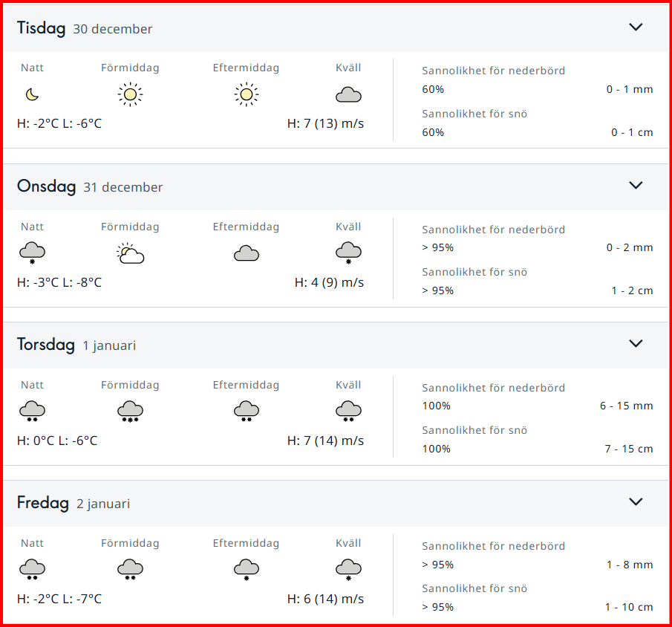Expand the Fredag 2 januari chevron

[636, 501]
